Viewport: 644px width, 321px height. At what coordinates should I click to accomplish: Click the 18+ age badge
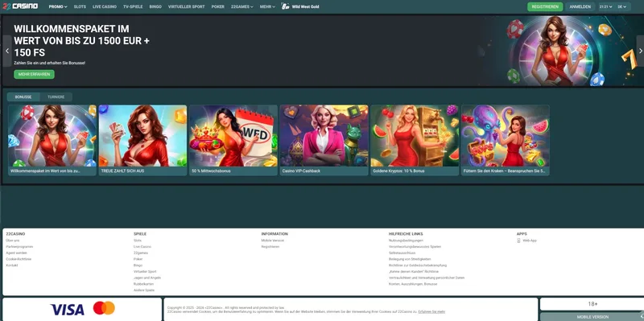pos(592,304)
